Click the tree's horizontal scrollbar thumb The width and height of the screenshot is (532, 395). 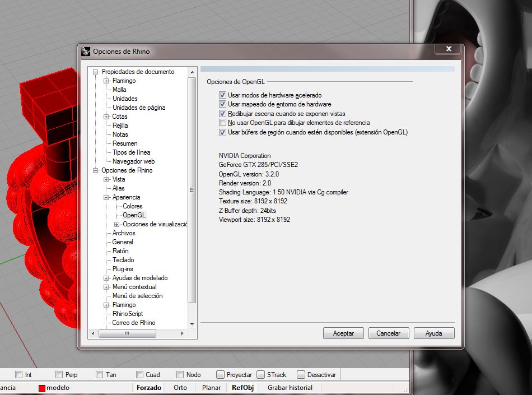(x=127, y=333)
